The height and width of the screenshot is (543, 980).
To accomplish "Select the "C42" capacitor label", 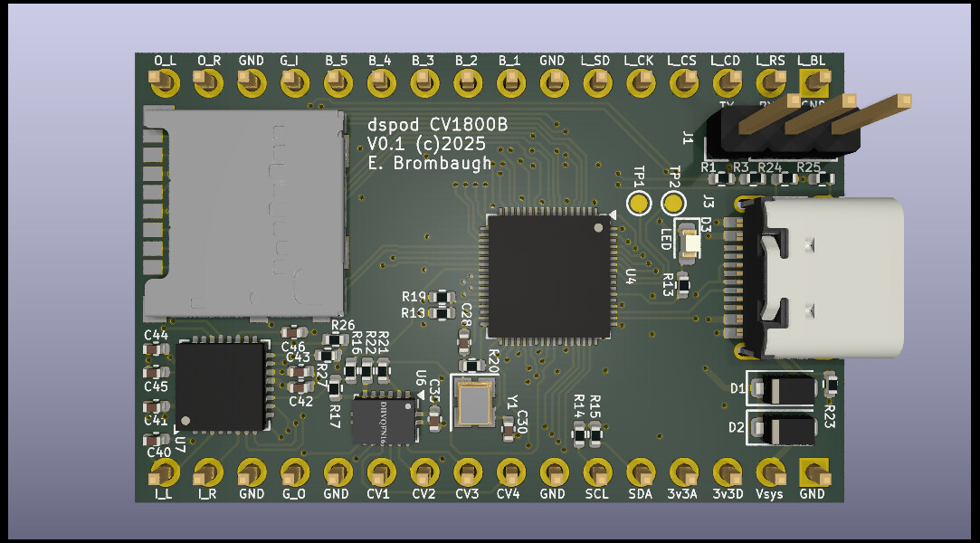I will 300,401.
